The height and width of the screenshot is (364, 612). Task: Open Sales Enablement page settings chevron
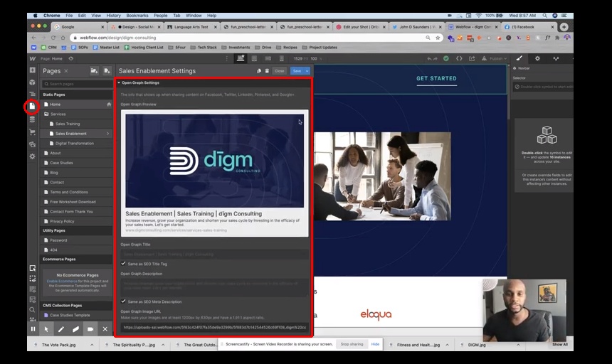click(107, 133)
